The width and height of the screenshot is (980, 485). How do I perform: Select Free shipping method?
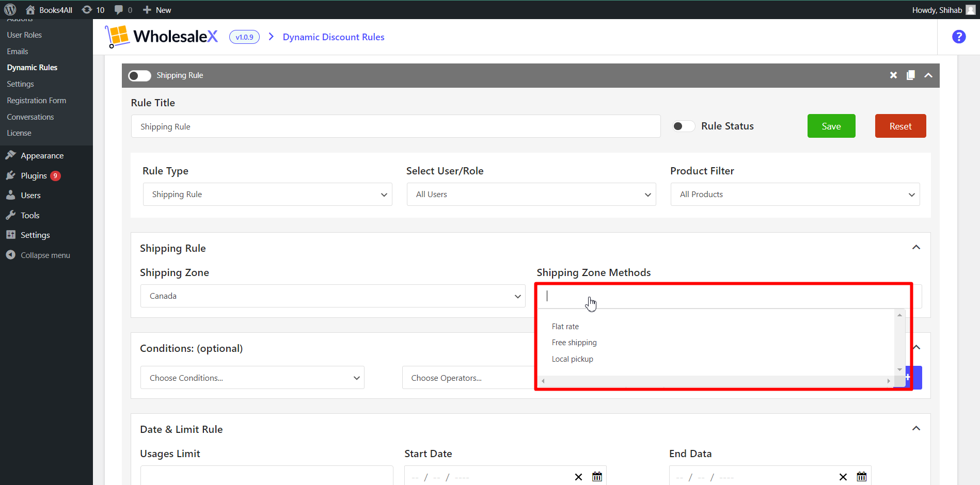click(x=574, y=343)
